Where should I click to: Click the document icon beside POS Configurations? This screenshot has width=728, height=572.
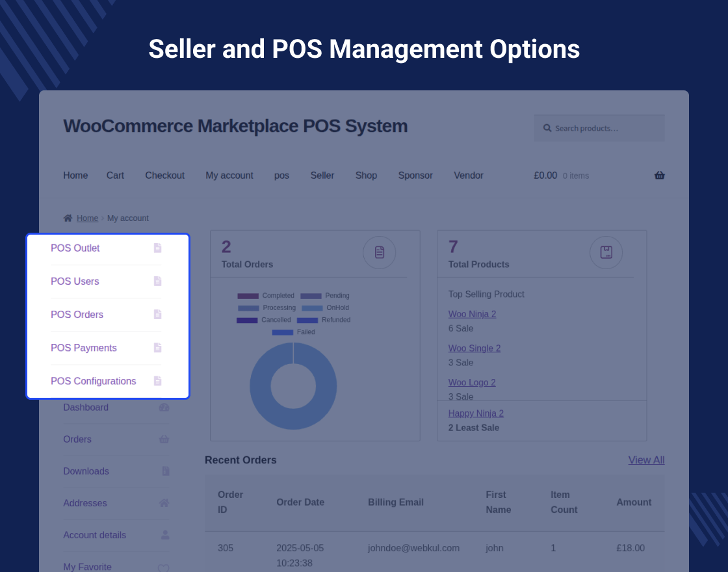158,381
